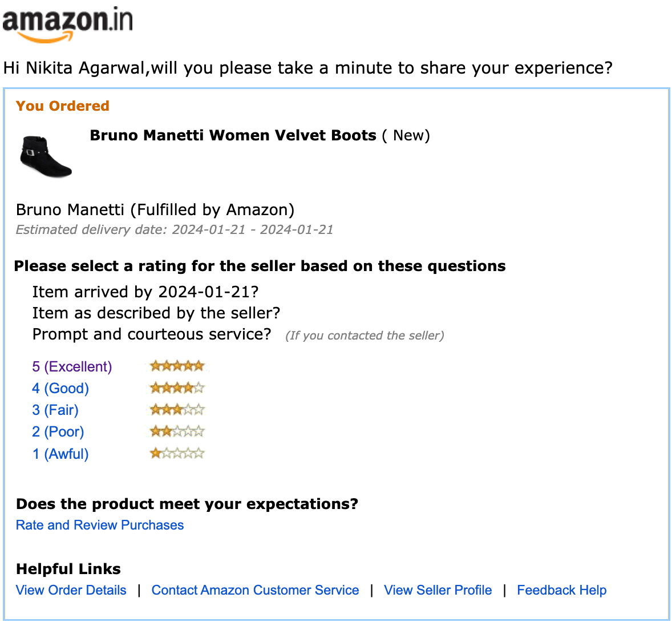The height and width of the screenshot is (622, 672).
Task: Click the two-star rating icons
Action: tap(177, 431)
